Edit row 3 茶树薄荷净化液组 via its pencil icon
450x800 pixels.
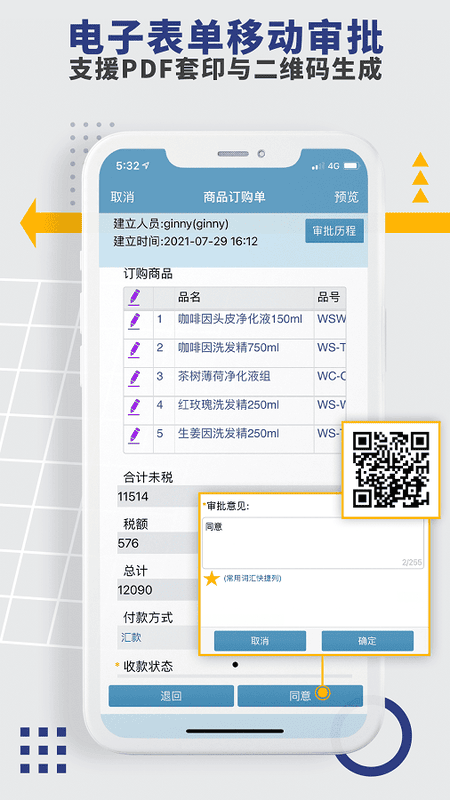tap(134, 378)
